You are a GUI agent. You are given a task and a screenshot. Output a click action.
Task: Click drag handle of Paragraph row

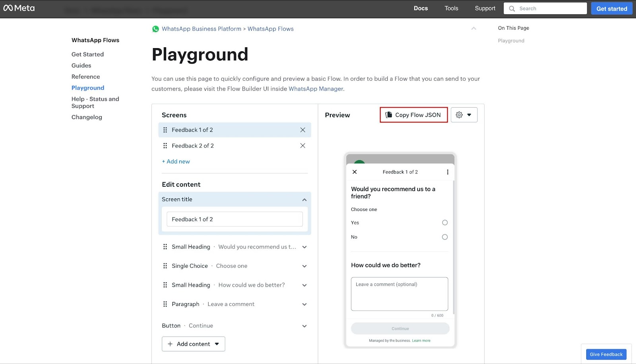[165, 304]
